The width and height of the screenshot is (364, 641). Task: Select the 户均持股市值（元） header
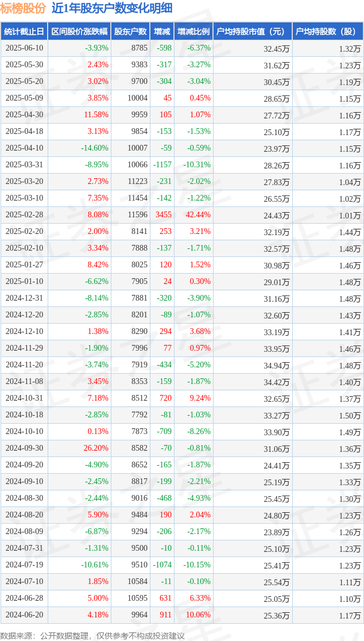[x=253, y=31]
